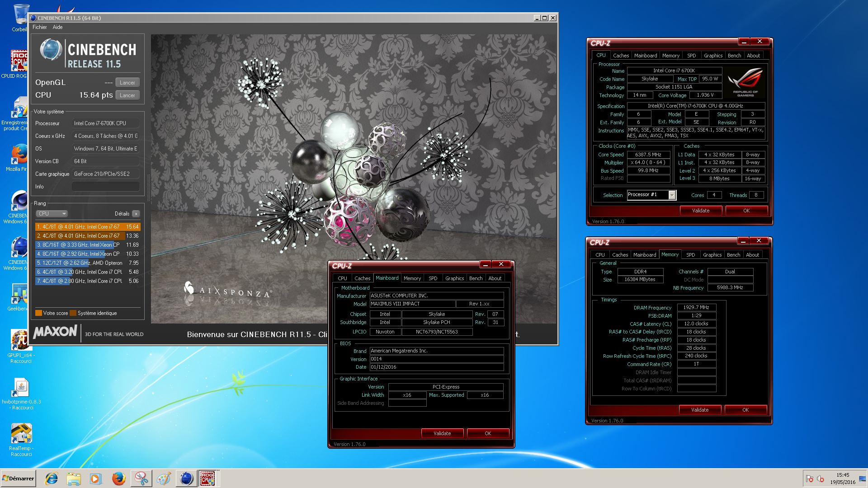Select ranking row 7 with score 5.06
The height and width of the screenshot is (488, 868).
coord(88,281)
